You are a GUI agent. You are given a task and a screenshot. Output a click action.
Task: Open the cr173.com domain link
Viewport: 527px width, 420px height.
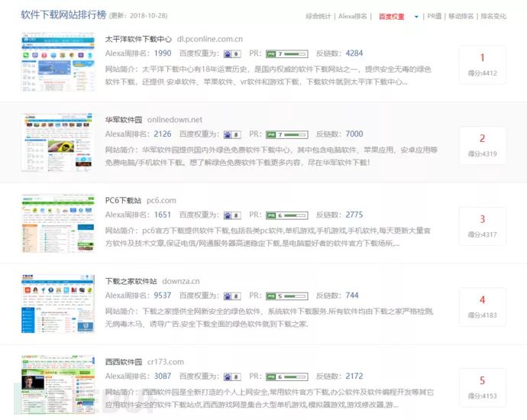(166, 362)
